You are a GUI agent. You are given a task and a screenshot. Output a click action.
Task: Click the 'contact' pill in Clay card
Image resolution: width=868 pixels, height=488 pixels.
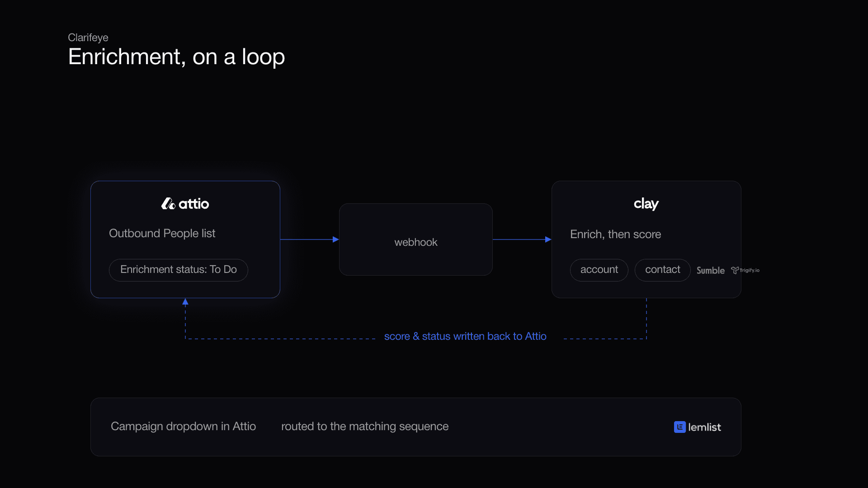[x=662, y=270]
